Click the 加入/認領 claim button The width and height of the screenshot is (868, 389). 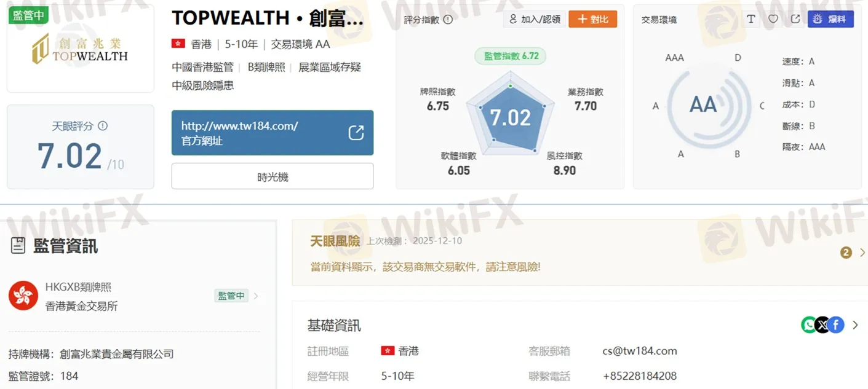click(534, 19)
